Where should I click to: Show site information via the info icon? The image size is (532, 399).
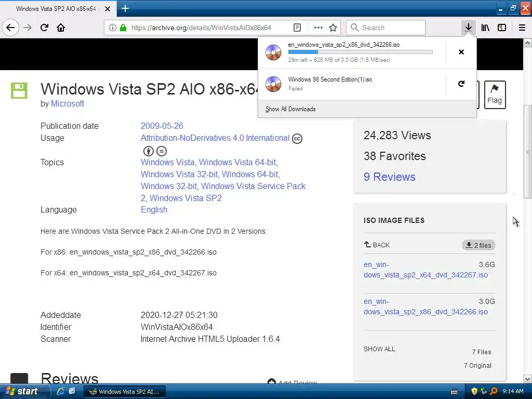(113, 28)
